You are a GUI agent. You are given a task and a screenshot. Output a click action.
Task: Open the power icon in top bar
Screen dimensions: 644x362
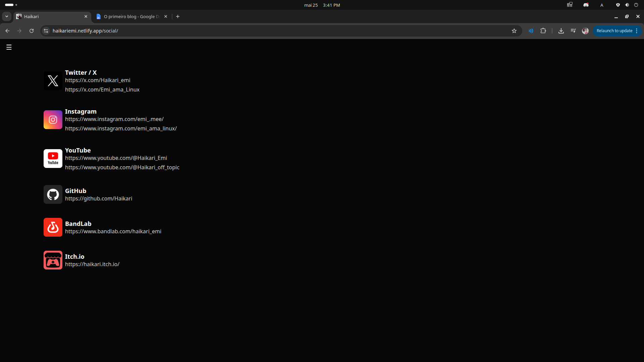(x=636, y=5)
